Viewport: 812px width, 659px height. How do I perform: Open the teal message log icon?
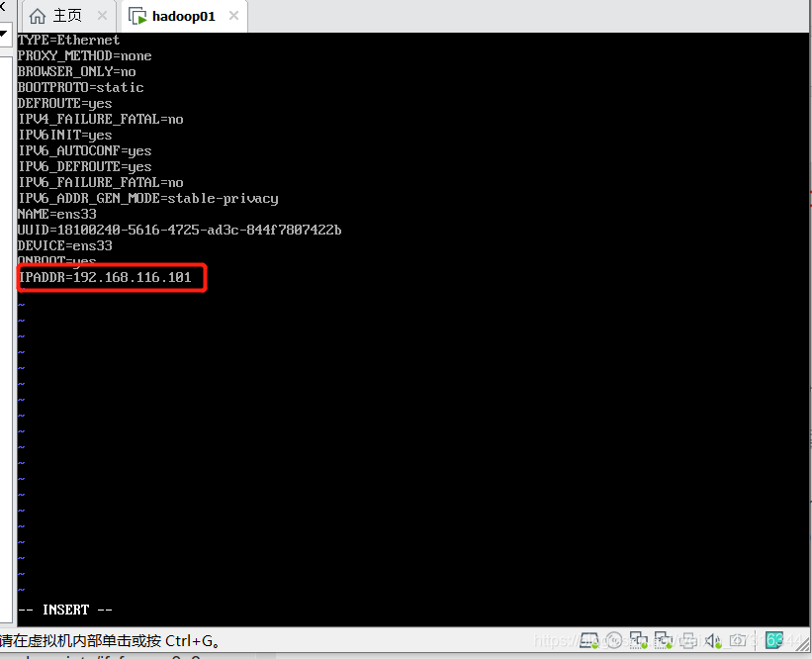(774, 640)
